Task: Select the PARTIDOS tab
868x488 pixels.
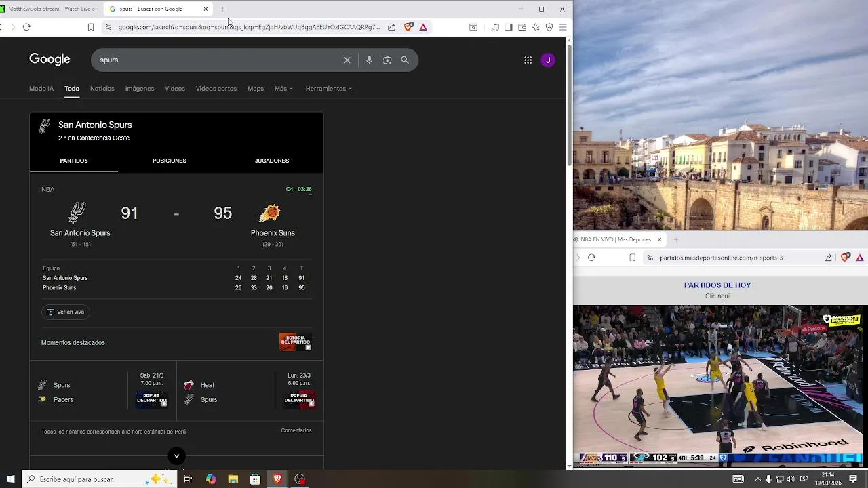Action: tap(74, 161)
